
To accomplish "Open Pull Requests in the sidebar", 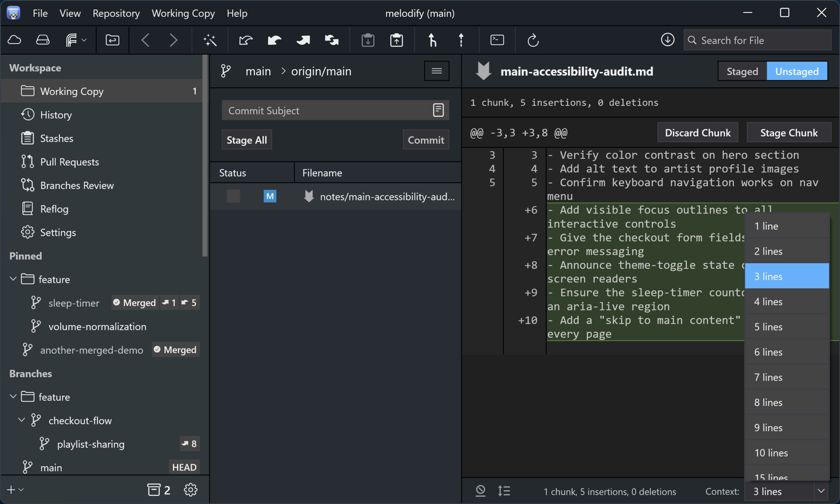I will (102, 162).
